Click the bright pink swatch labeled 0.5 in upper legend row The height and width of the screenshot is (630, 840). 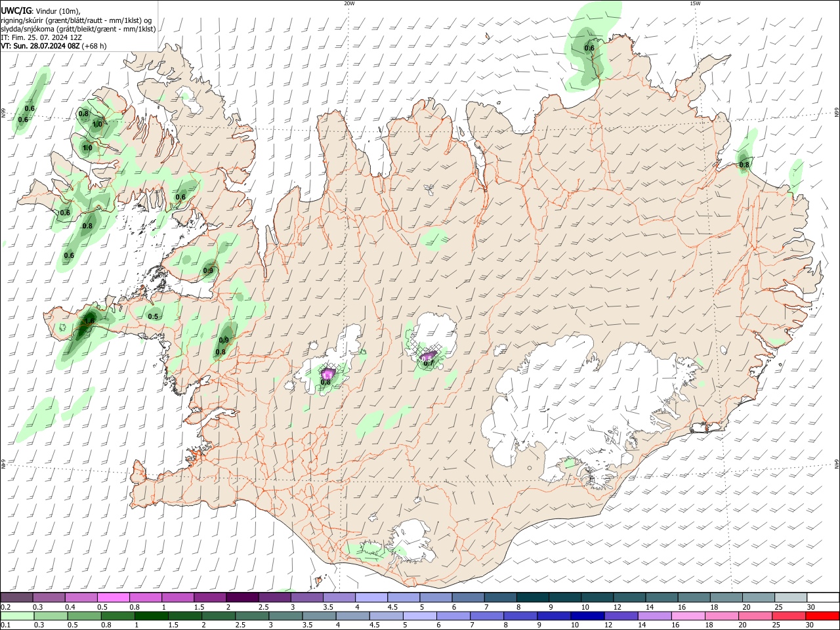[x=113, y=597]
